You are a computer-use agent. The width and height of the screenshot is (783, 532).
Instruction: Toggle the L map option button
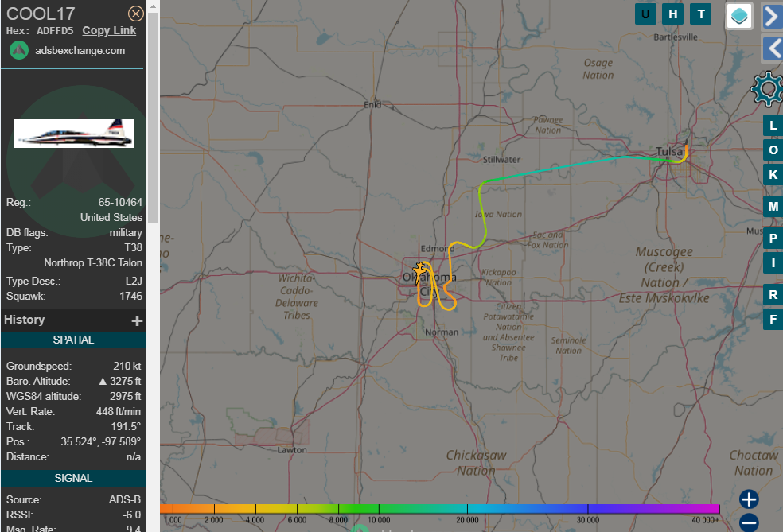point(773,126)
